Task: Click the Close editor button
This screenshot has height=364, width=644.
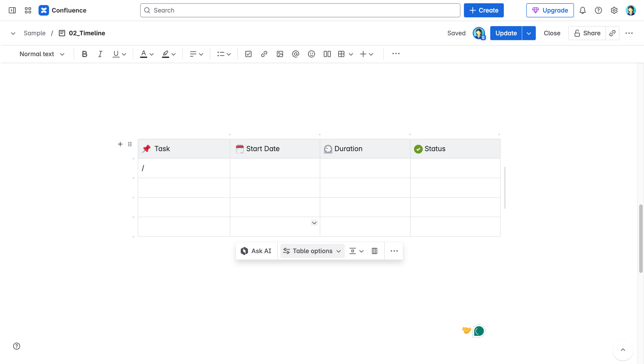Action: (552, 33)
